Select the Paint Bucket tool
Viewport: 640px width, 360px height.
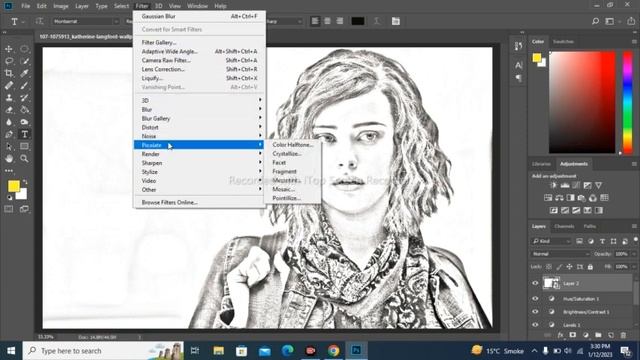click(x=24, y=110)
